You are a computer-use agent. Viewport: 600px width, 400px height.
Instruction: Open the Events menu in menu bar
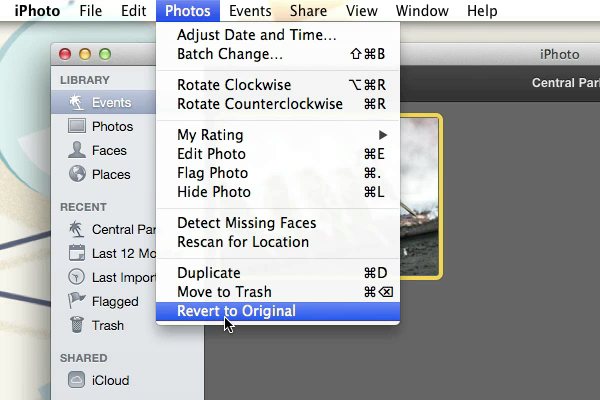coord(248,11)
